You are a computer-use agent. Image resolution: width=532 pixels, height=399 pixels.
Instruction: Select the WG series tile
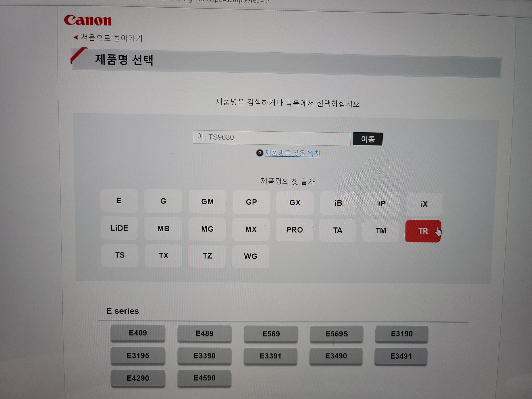[251, 256]
